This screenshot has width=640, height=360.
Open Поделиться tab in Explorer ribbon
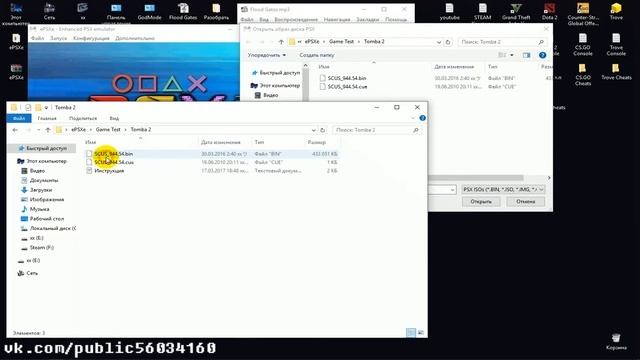pos(83,118)
